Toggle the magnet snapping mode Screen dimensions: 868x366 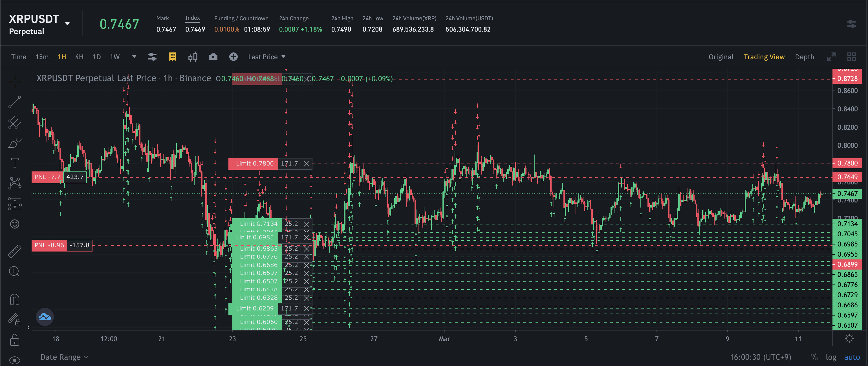tap(14, 299)
